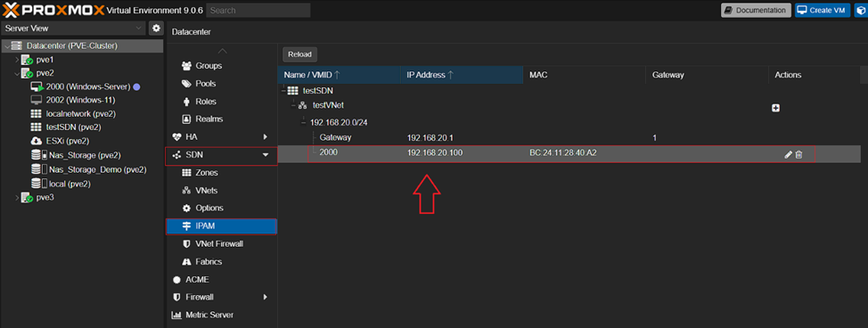The height and width of the screenshot is (328, 868).
Task: Click the Datacenter (PVE-Cluster) label
Action: [72, 46]
